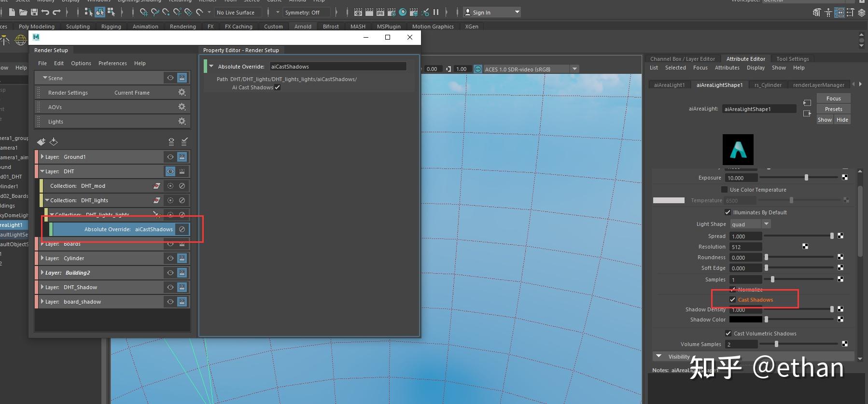
Task: Click the Show button
Action: coord(825,120)
